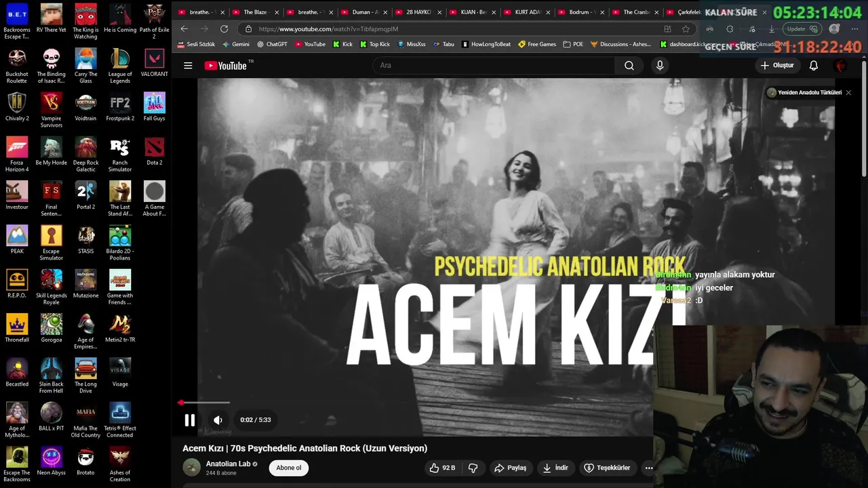Switch to the 28 HAYKO browser tab
This screenshot has height=488, width=868.
point(418,12)
